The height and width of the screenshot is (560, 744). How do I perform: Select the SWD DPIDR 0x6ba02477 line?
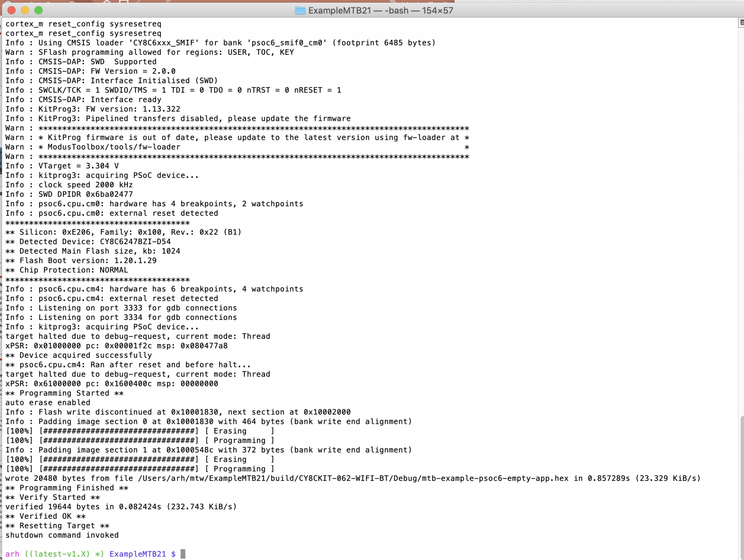(x=69, y=194)
